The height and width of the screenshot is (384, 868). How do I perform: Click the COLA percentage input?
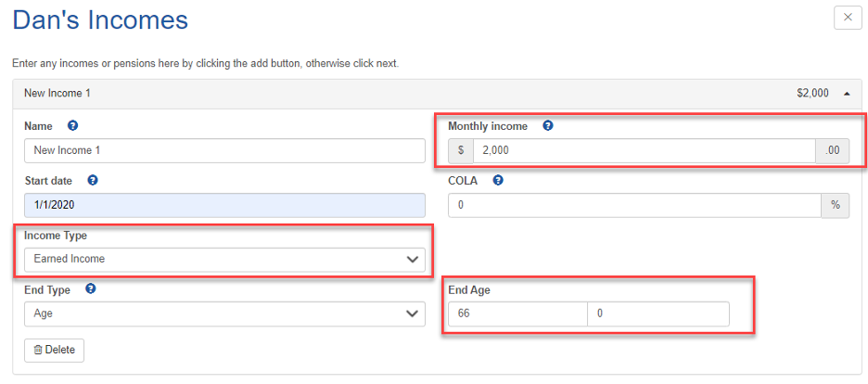pyautogui.click(x=635, y=205)
